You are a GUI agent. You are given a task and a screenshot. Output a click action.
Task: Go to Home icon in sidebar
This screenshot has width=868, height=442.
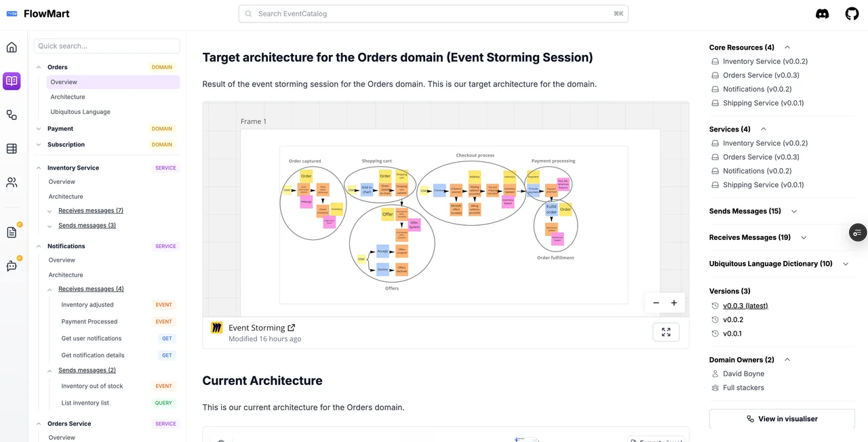(12, 47)
